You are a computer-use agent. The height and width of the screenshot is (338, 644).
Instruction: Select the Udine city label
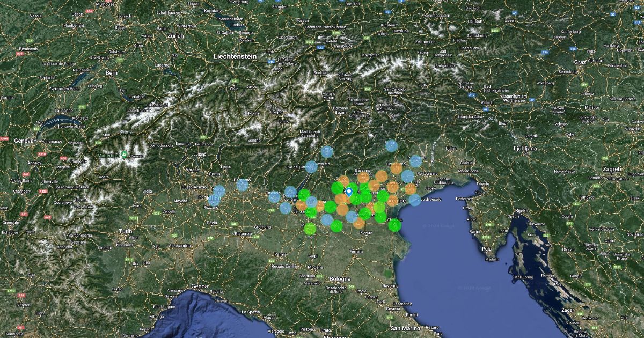click(x=450, y=148)
